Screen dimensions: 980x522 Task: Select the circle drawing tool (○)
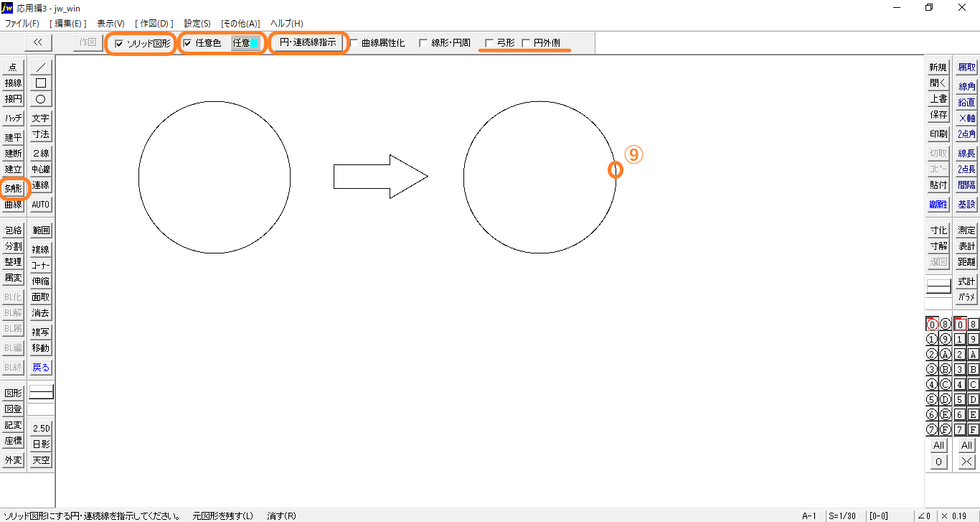point(41,99)
